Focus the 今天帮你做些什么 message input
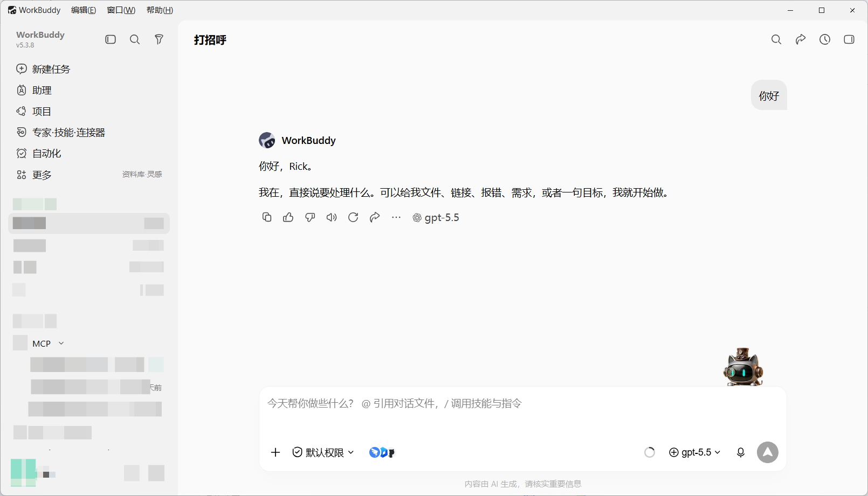868x496 pixels. (522, 404)
